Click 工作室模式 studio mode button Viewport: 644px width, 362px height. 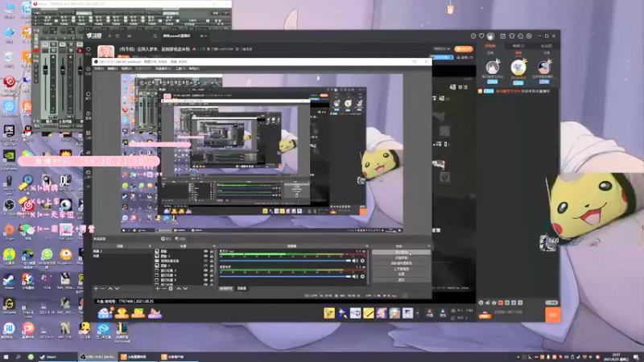[401, 269]
